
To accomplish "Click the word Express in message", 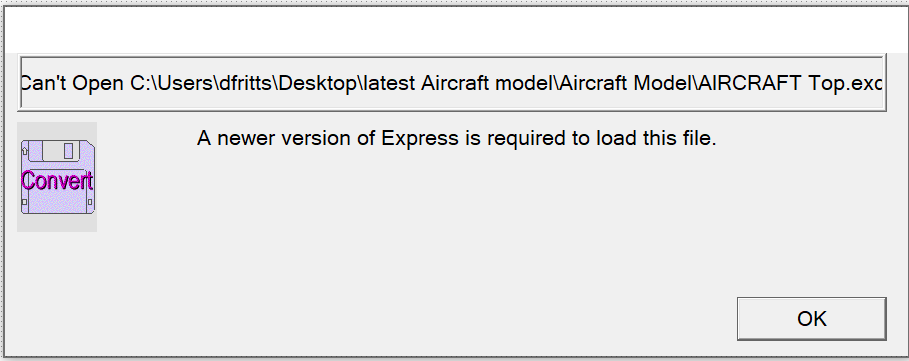I will pos(419,138).
